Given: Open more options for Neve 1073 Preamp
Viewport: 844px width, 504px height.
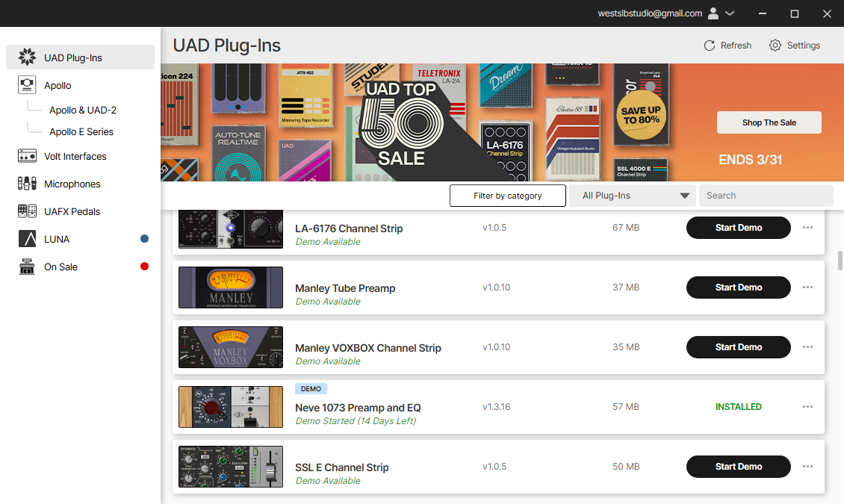Looking at the screenshot, I should pos(807,407).
